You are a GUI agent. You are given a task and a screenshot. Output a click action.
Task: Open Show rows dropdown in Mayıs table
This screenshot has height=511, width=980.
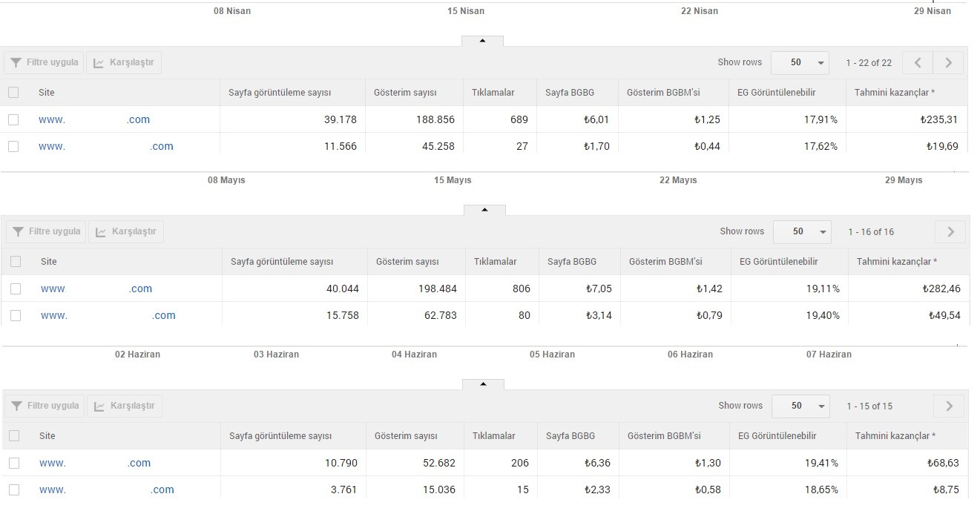point(803,232)
